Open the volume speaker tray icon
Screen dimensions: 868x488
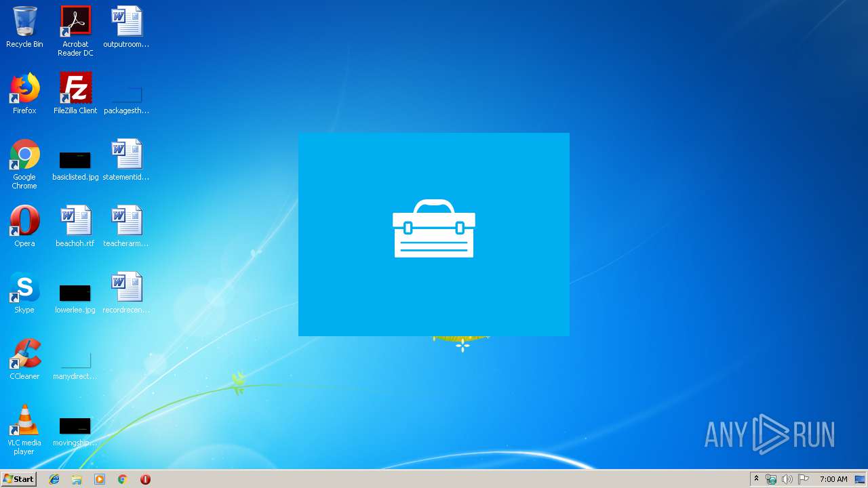click(787, 479)
